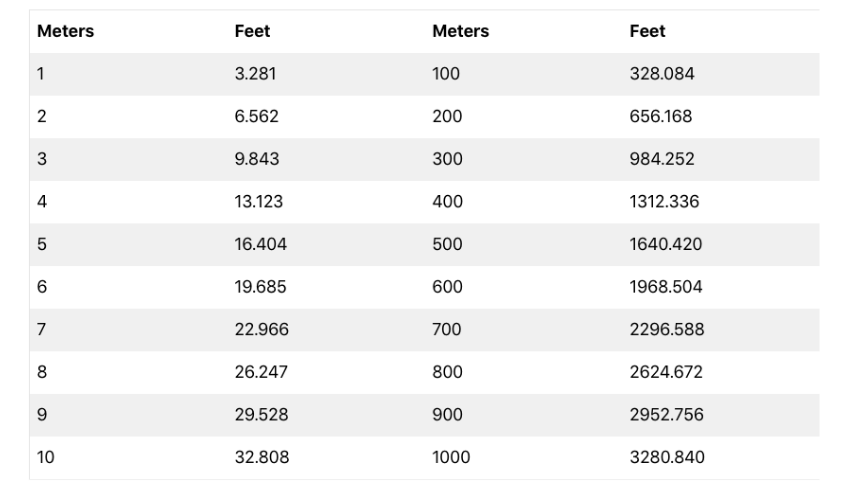The width and height of the screenshot is (848, 496).
Task: Click the first Meters column header
Action: [65, 32]
